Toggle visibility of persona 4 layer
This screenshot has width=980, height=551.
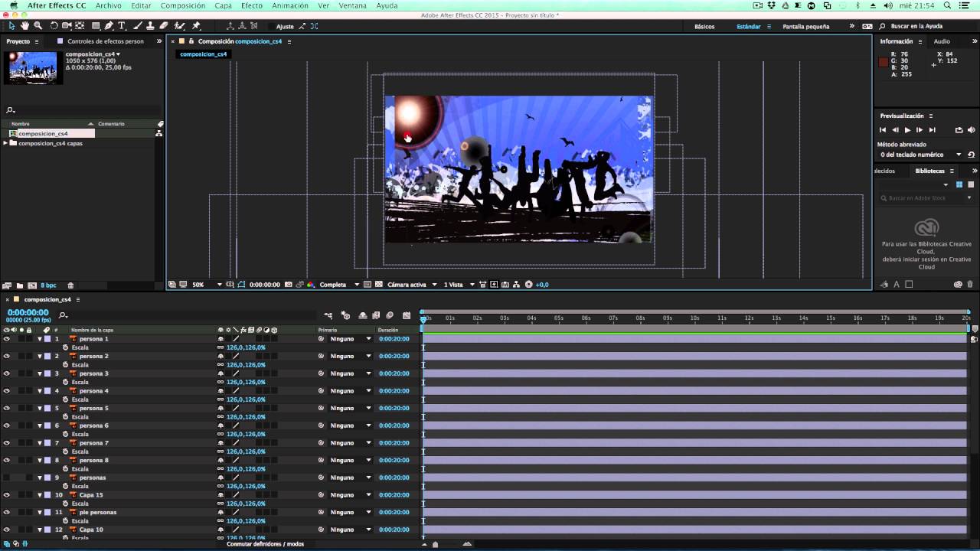6,390
